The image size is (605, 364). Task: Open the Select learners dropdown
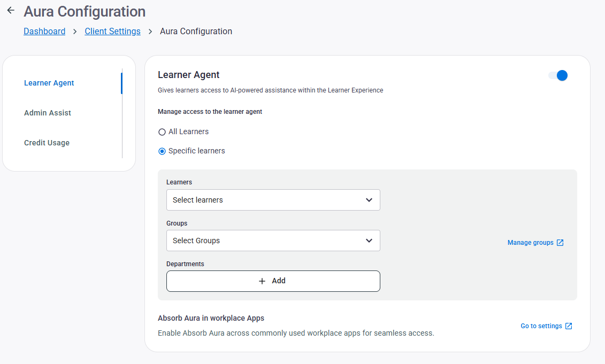click(273, 200)
